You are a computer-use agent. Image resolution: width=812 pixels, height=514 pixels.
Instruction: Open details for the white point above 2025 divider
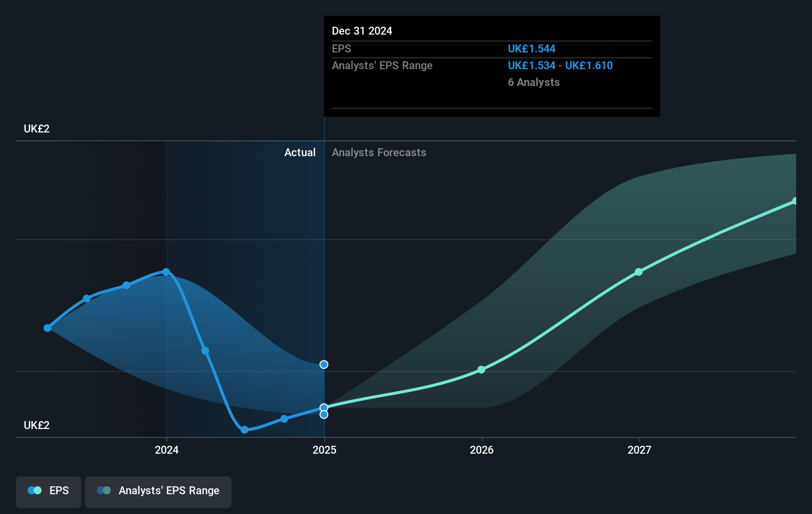[324, 364]
